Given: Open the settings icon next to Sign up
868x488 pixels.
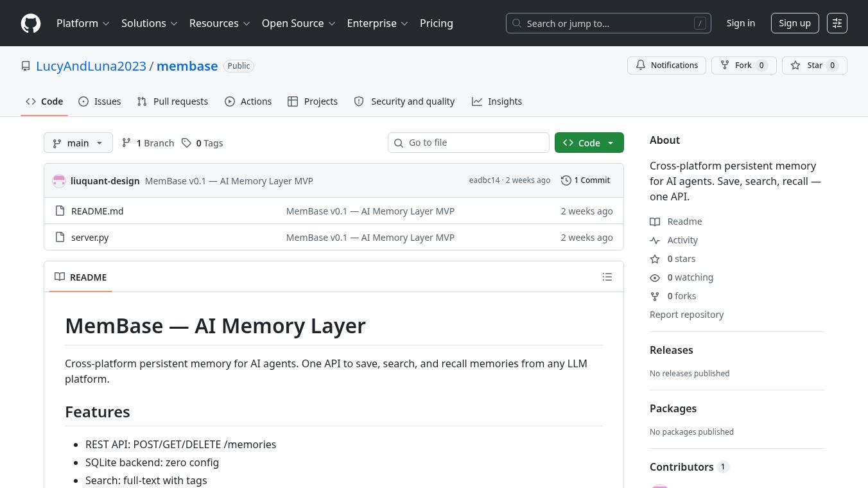Looking at the screenshot, I should (x=837, y=23).
